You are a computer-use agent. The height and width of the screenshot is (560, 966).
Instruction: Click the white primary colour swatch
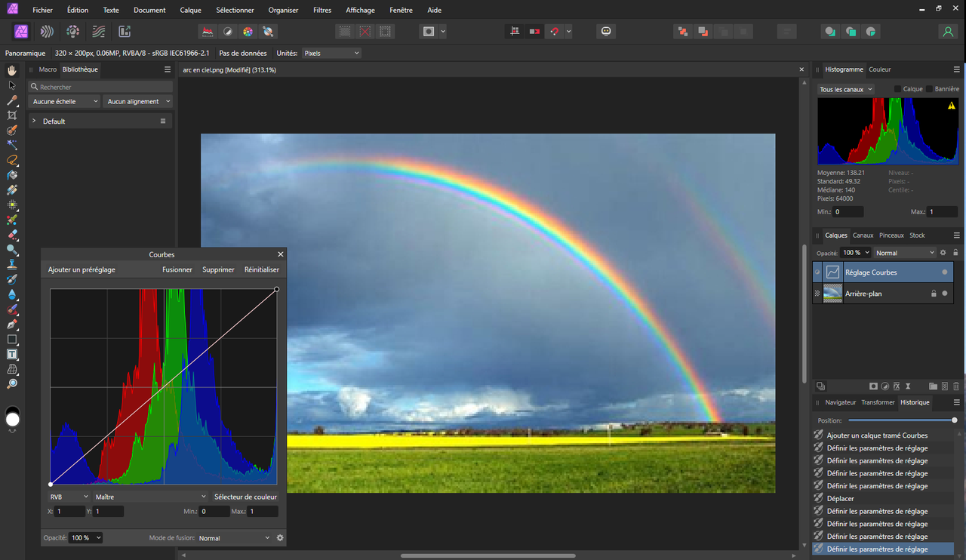[13, 418]
